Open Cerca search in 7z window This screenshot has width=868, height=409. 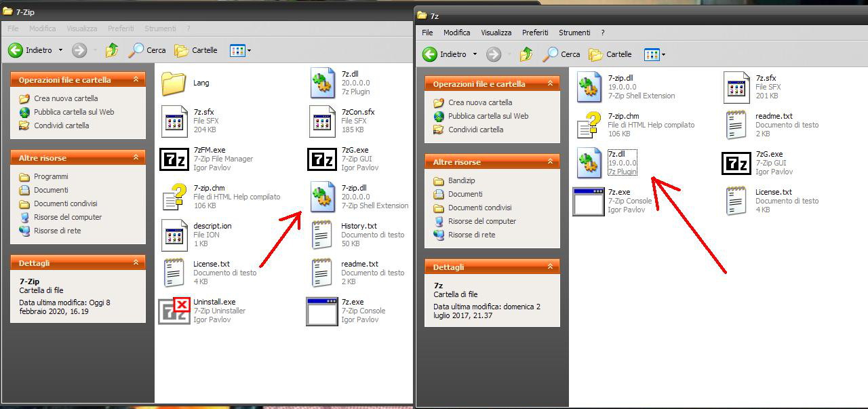point(561,54)
